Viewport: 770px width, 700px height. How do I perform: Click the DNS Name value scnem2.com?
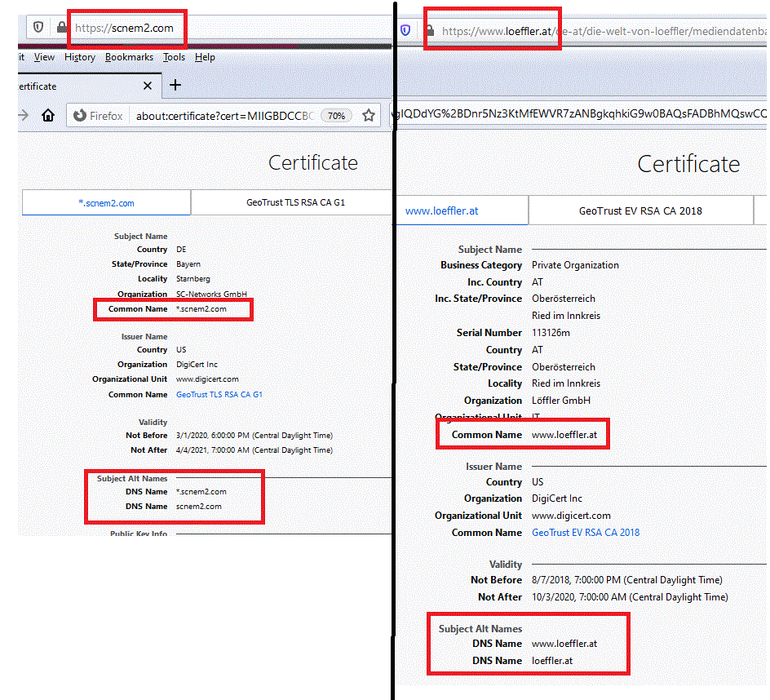coord(199,507)
